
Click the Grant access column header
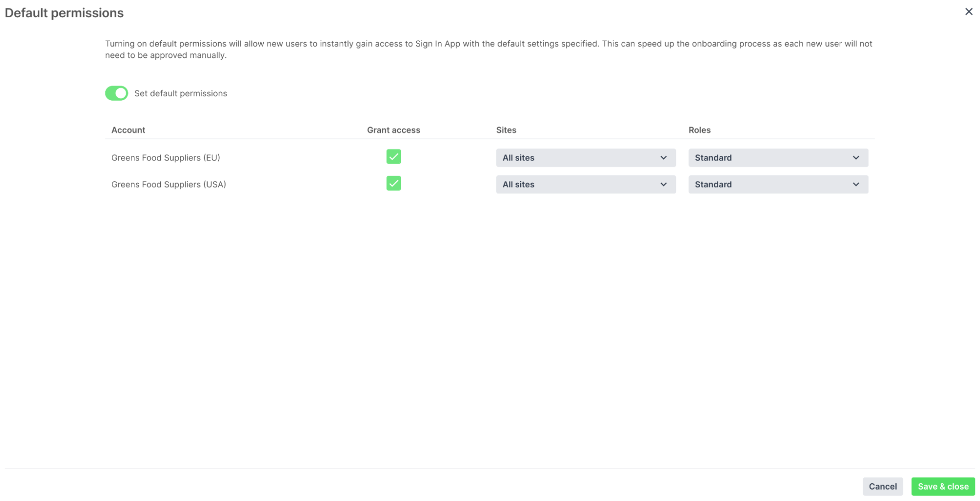(x=393, y=130)
